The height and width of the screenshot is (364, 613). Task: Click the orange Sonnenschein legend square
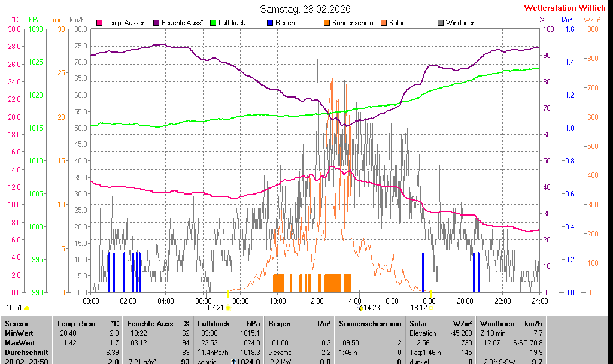[327, 23]
